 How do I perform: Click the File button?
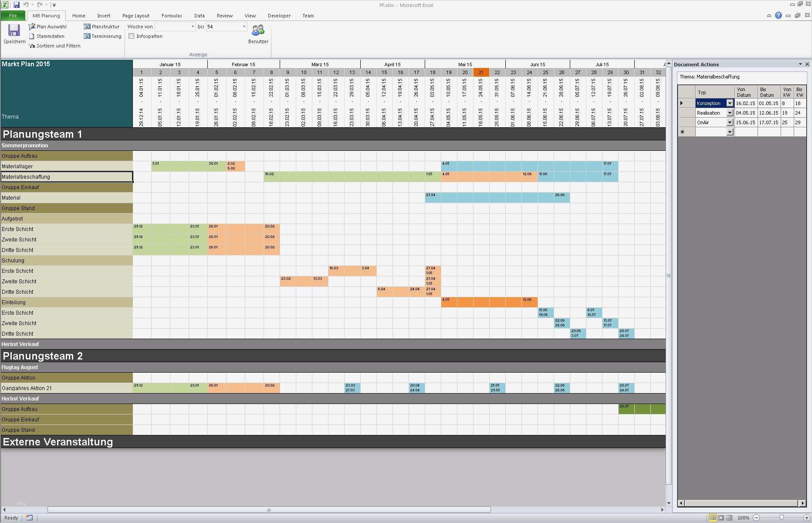[13, 15]
